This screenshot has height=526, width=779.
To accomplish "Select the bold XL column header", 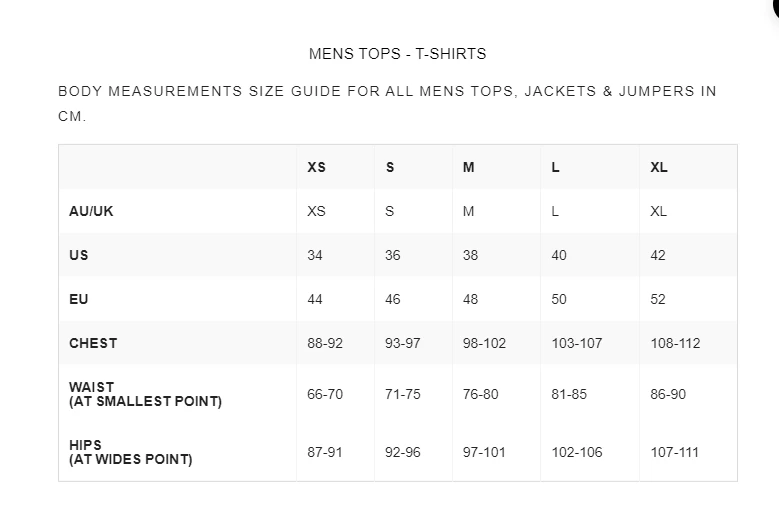I will (x=658, y=167).
